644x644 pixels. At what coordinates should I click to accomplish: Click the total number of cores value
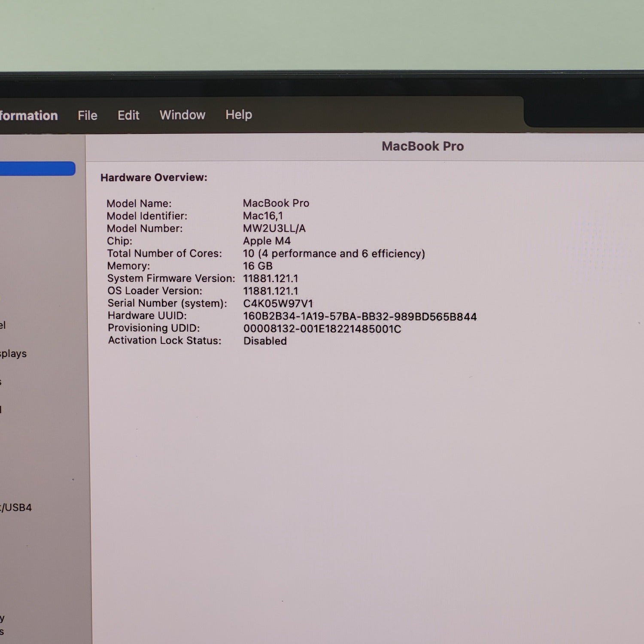(x=334, y=254)
